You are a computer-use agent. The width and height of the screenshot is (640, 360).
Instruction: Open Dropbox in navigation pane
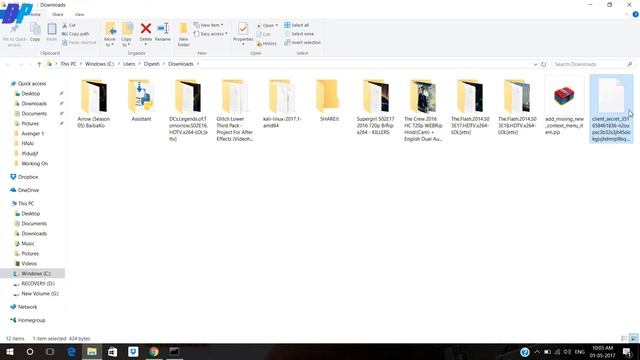(x=28, y=177)
